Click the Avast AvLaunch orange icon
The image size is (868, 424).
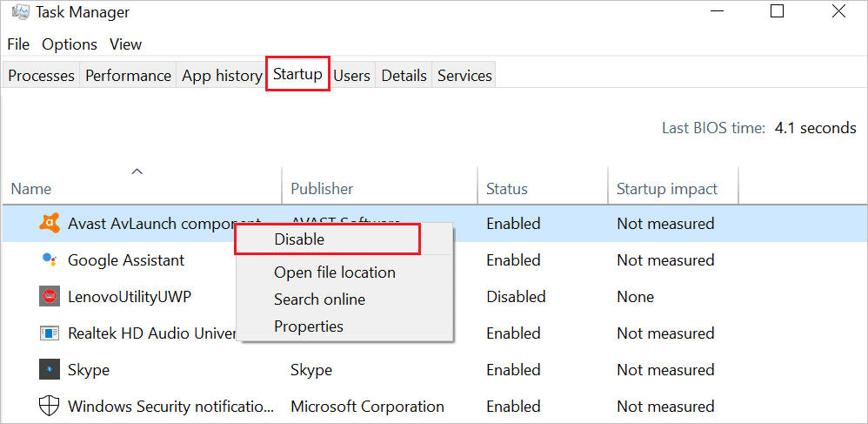50,224
